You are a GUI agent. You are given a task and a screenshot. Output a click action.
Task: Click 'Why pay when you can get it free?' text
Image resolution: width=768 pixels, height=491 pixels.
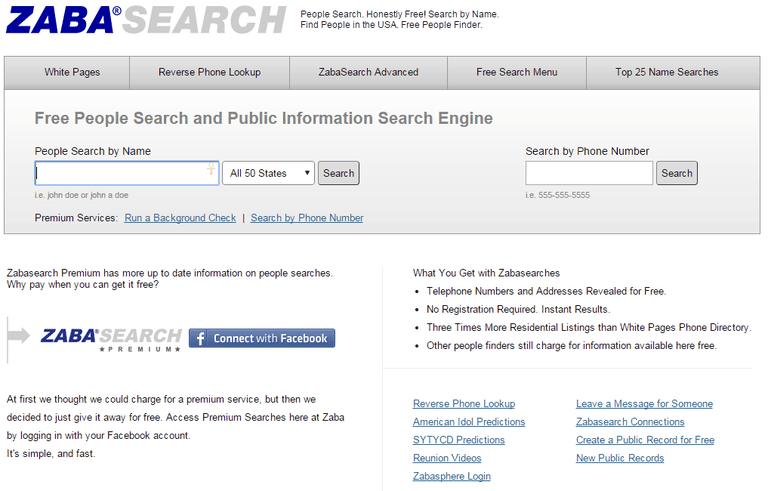click(83, 285)
